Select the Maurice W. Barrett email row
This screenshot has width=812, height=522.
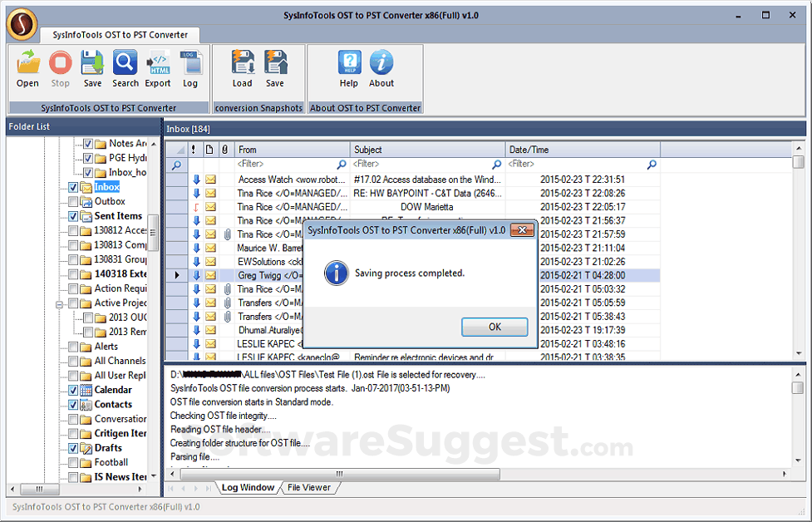tap(413, 248)
